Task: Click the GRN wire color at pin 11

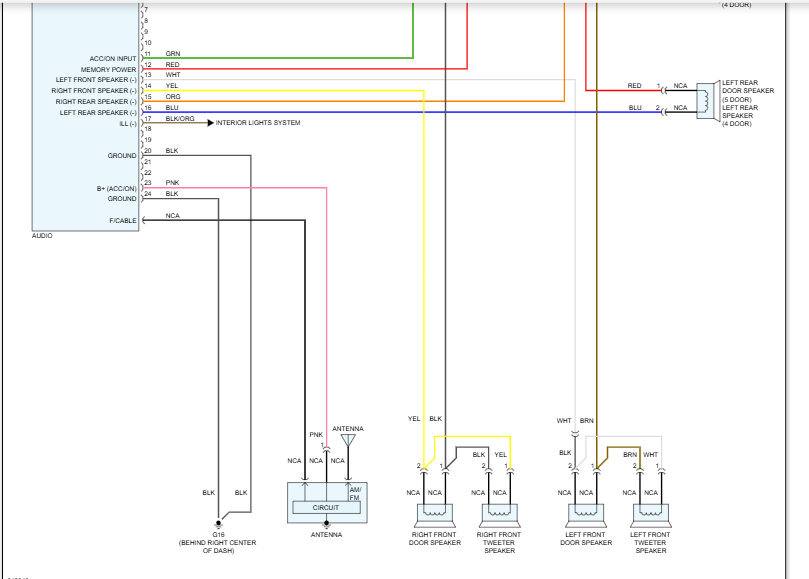Action: [x=173, y=54]
